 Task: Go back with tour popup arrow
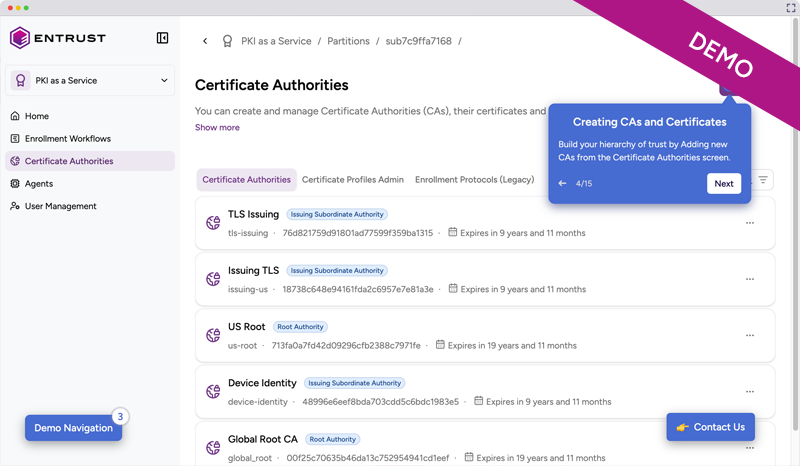point(562,183)
